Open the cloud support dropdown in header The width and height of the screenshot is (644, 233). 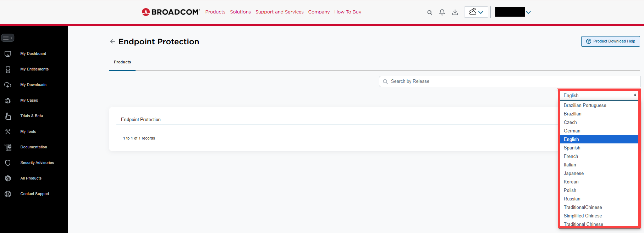point(476,12)
